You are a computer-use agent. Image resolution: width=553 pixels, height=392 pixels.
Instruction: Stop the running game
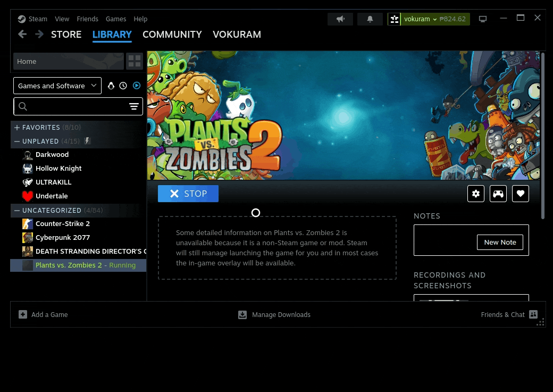click(x=188, y=194)
